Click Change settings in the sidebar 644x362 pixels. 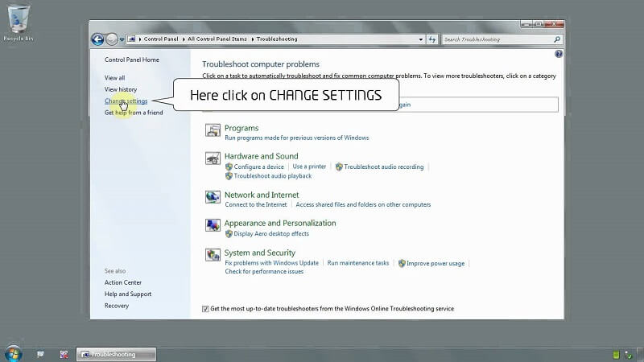coord(126,101)
